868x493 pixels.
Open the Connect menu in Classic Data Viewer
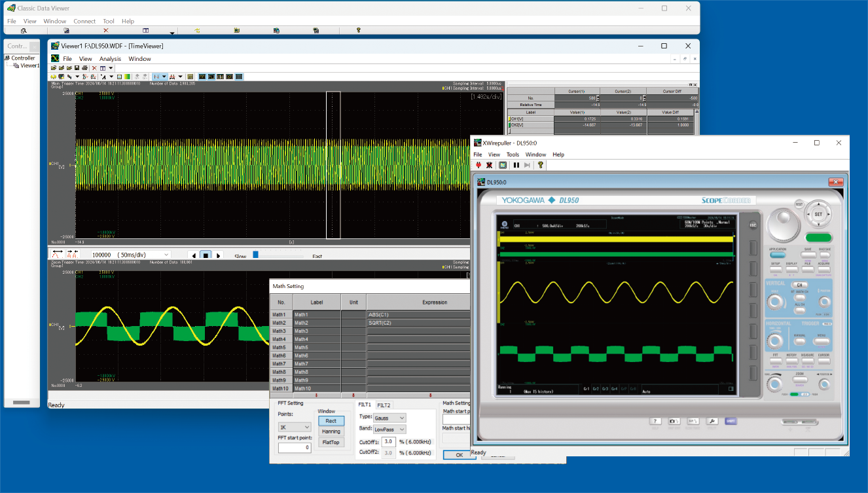[84, 21]
